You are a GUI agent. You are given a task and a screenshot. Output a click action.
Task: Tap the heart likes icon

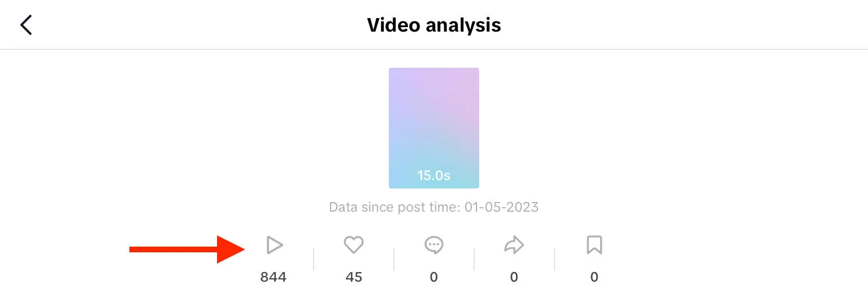click(354, 245)
